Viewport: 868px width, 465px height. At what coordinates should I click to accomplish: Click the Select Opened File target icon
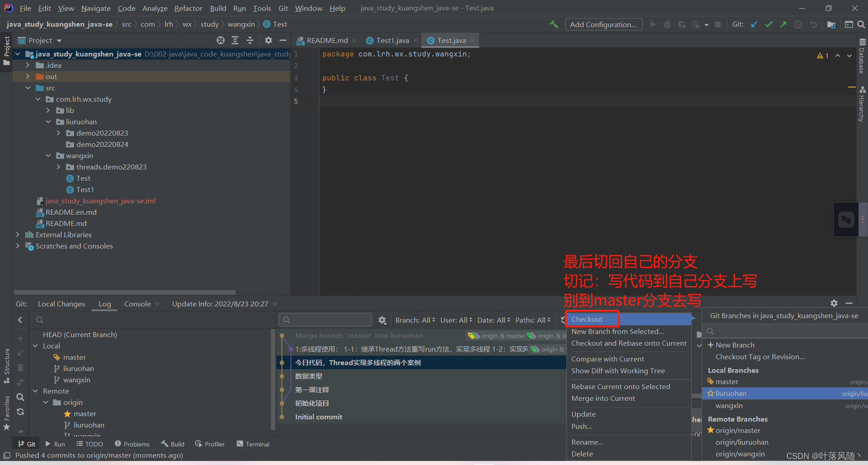coord(221,40)
